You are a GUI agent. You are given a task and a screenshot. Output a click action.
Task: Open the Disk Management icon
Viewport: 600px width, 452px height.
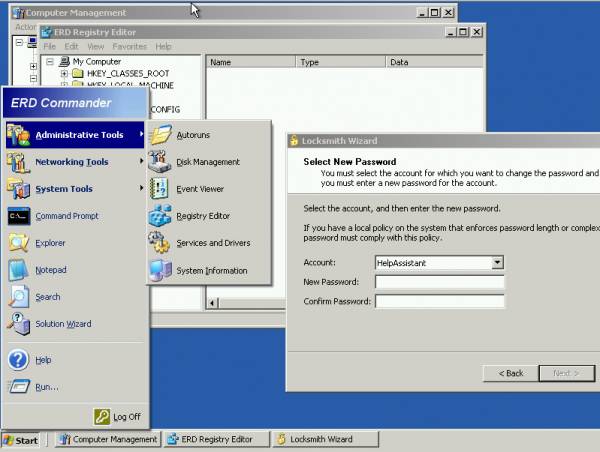pyautogui.click(x=160, y=162)
